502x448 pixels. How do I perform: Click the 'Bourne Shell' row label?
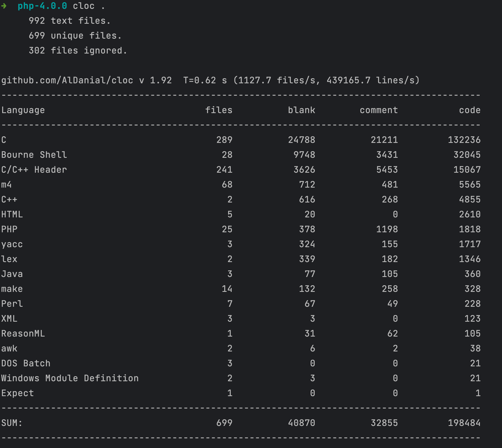tap(34, 155)
